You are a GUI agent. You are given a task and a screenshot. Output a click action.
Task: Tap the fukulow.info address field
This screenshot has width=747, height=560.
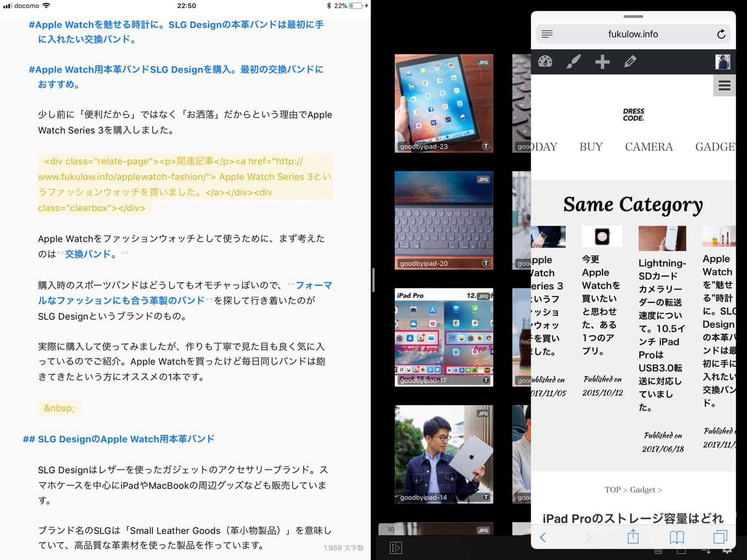[632, 34]
